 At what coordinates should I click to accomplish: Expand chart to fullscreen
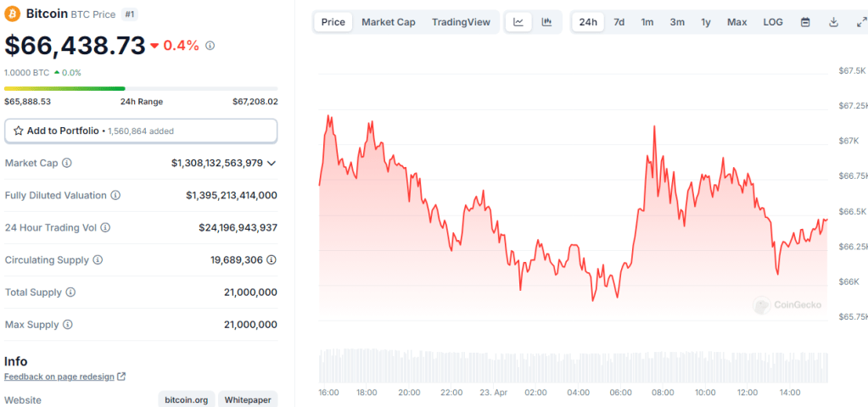pos(860,22)
